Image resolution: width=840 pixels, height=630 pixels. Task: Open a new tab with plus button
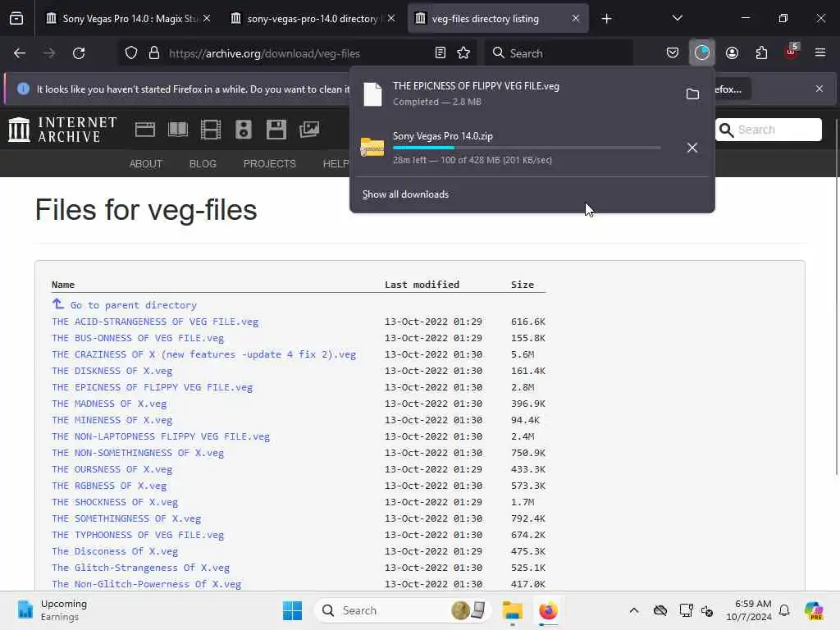click(x=606, y=19)
